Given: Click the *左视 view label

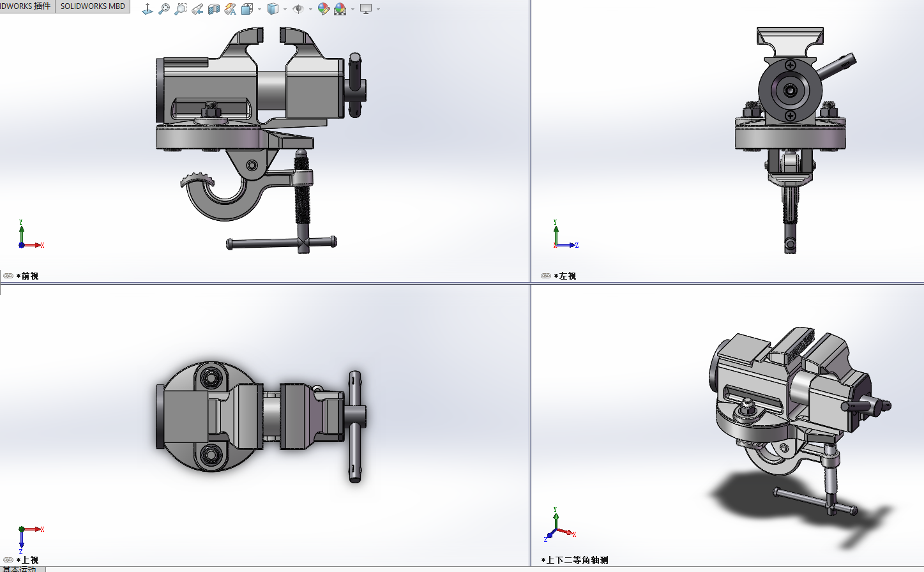Looking at the screenshot, I should click(x=565, y=276).
